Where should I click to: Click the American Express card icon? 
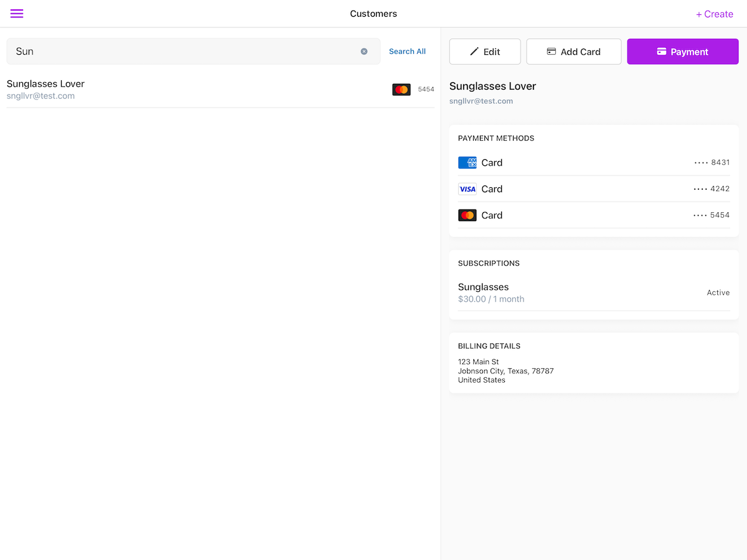(x=467, y=162)
